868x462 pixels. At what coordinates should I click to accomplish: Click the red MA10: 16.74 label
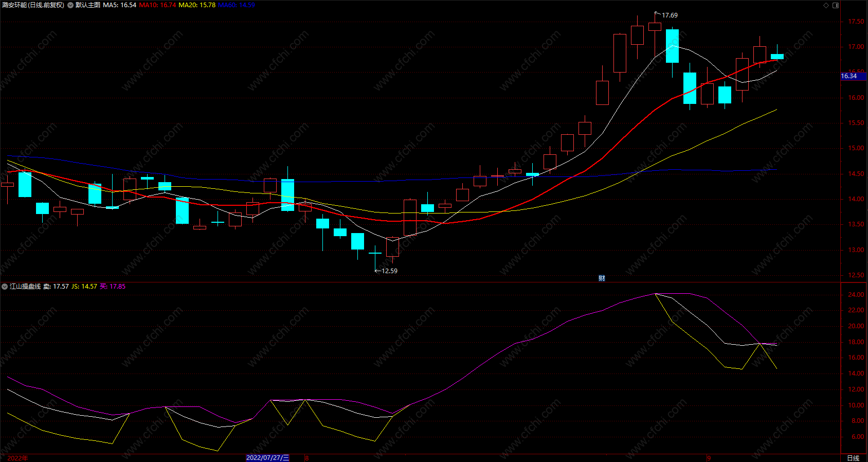pyautogui.click(x=157, y=5)
